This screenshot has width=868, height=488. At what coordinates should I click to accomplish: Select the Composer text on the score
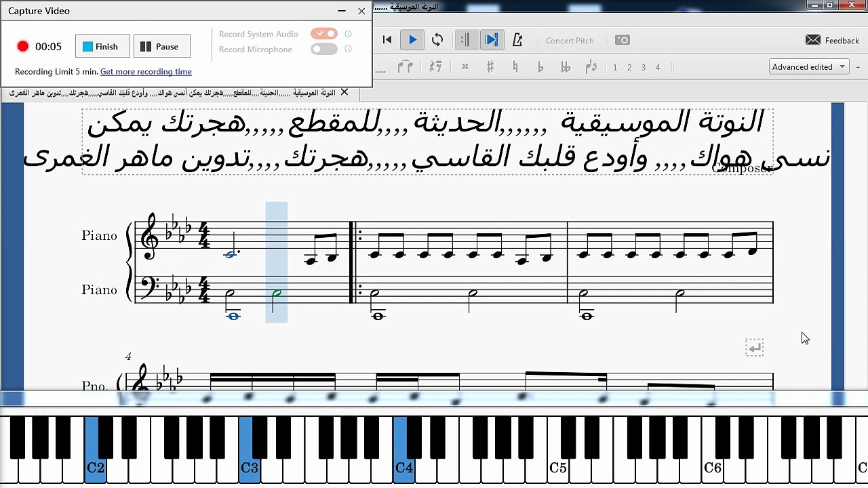pos(743,168)
